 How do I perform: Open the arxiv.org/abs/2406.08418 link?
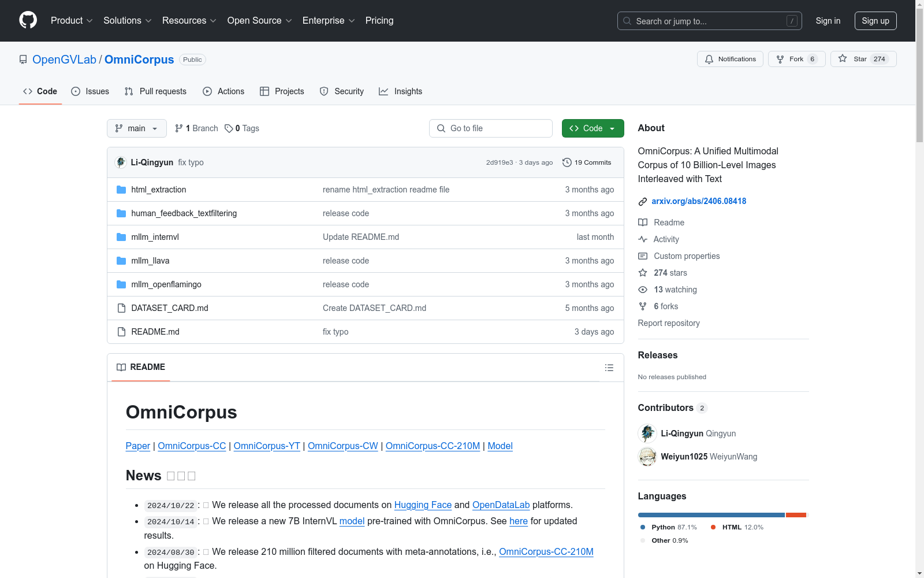coord(699,201)
